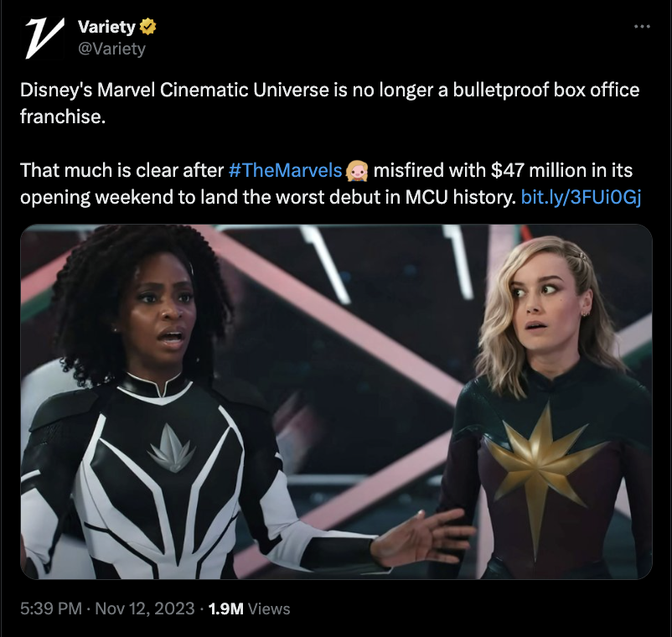Click the gold verified badge
This screenshot has height=637, width=672.
click(x=147, y=27)
